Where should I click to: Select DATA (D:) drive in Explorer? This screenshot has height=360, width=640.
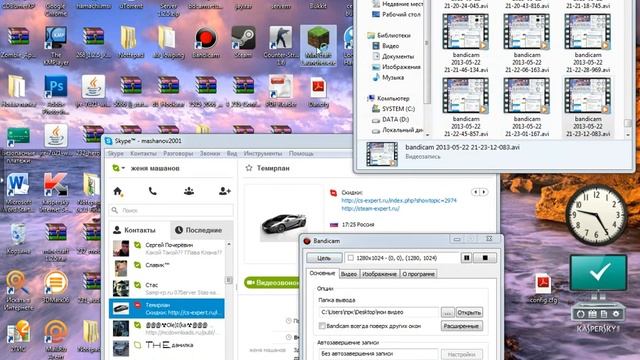[x=391, y=119]
